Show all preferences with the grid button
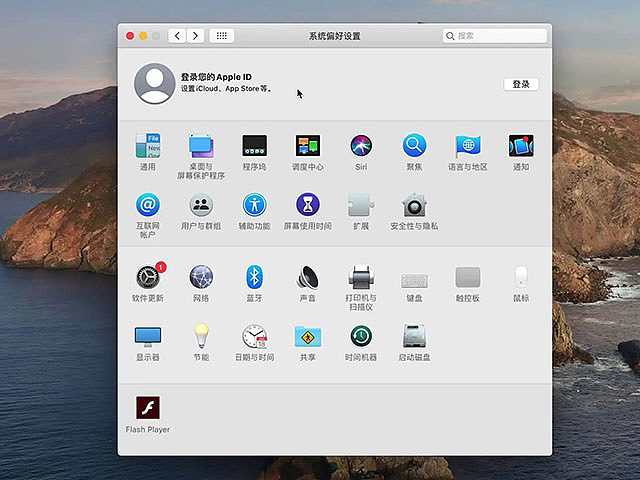Viewport: 640px width, 480px height. [x=222, y=36]
